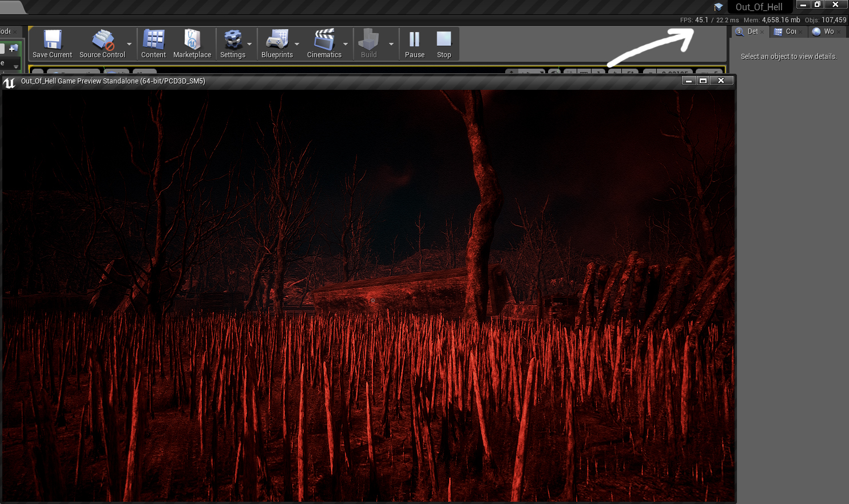Screen dimensions: 849x504
Task: Switch to the Details tab
Action: (752, 31)
